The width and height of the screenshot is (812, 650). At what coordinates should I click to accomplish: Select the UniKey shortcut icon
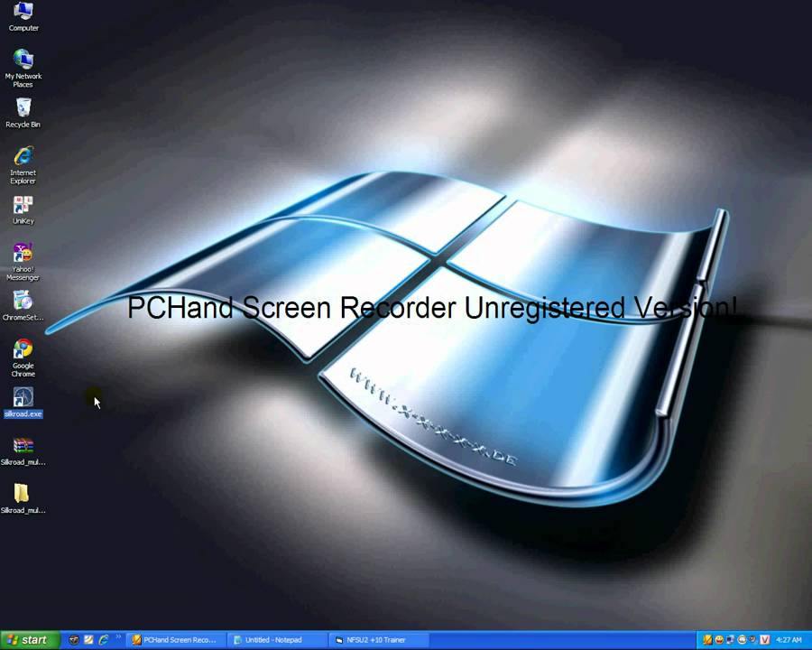(23, 209)
